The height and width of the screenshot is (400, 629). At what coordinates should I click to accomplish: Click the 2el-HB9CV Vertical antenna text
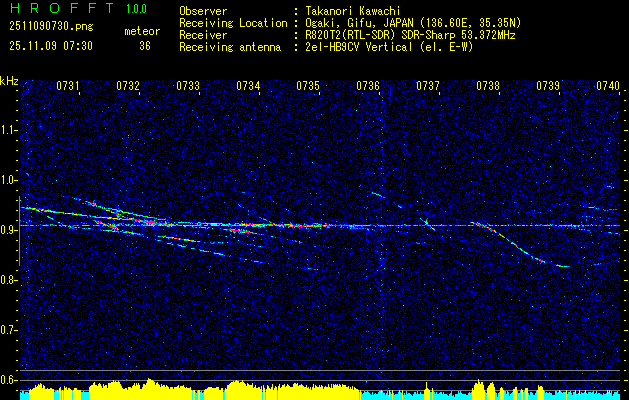point(389,47)
